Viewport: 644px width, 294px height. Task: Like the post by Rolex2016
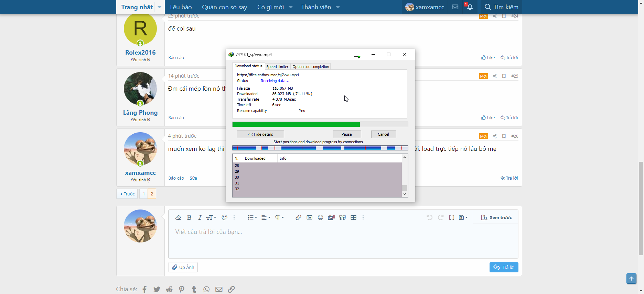[x=488, y=58]
